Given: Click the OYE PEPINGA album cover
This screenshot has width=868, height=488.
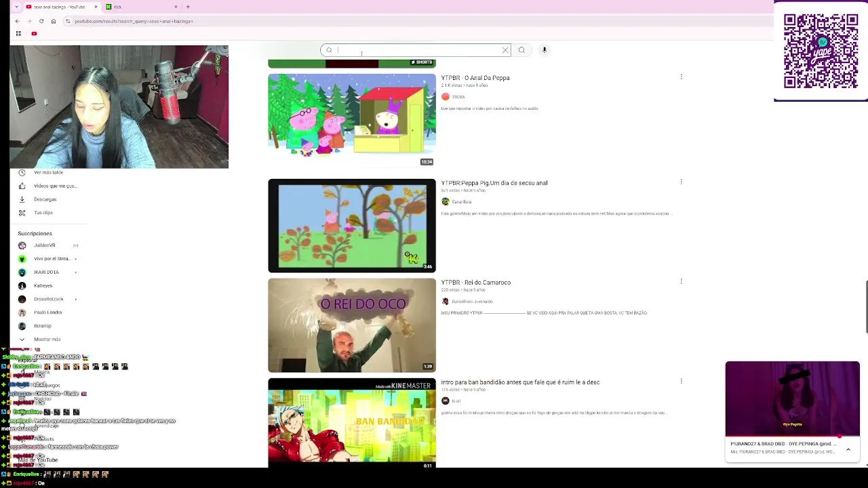Looking at the screenshot, I should 792,399.
